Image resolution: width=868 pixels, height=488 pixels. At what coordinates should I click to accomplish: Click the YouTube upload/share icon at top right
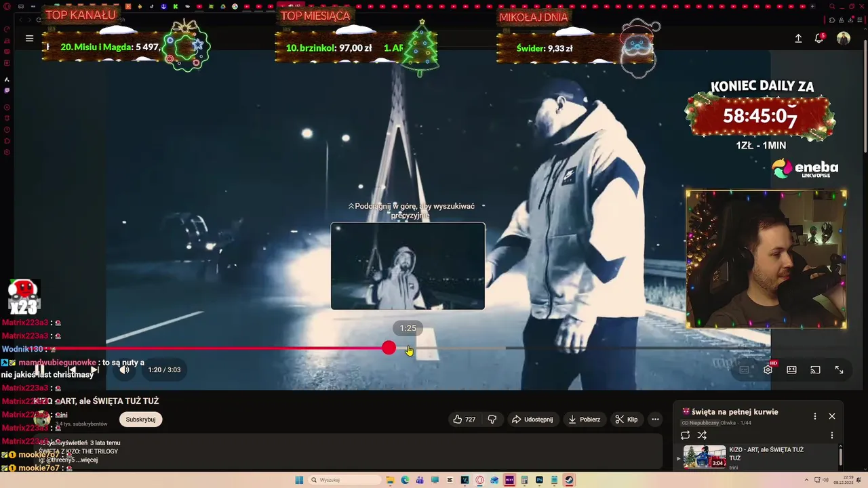point(798,39)
